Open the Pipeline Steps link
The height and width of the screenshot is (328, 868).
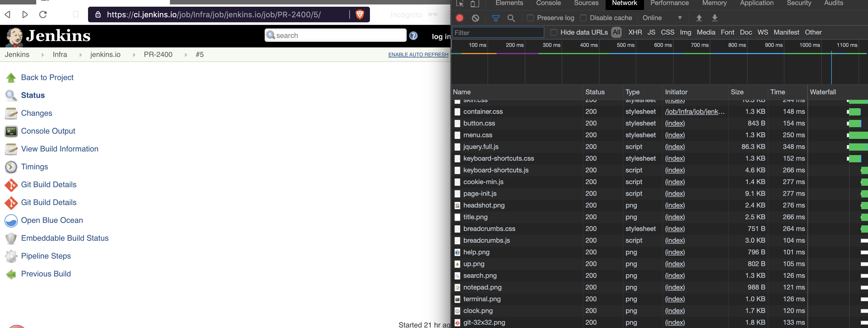pos(46,256)
